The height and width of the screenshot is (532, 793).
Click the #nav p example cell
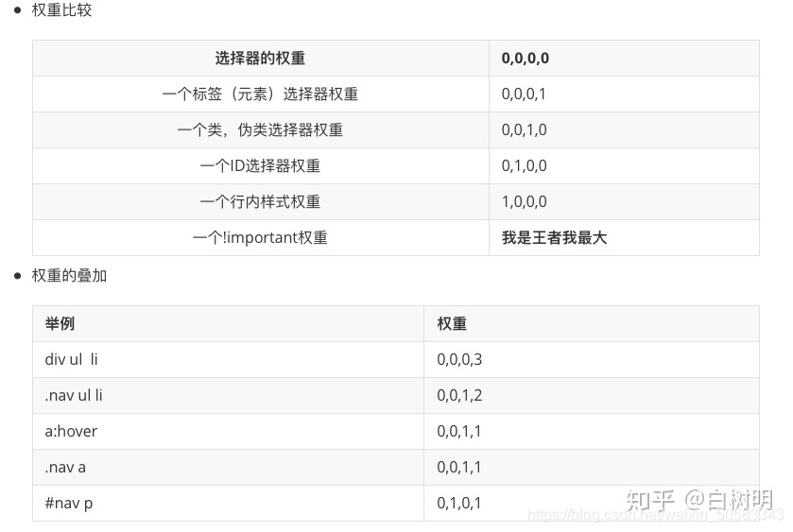point(228,503)
